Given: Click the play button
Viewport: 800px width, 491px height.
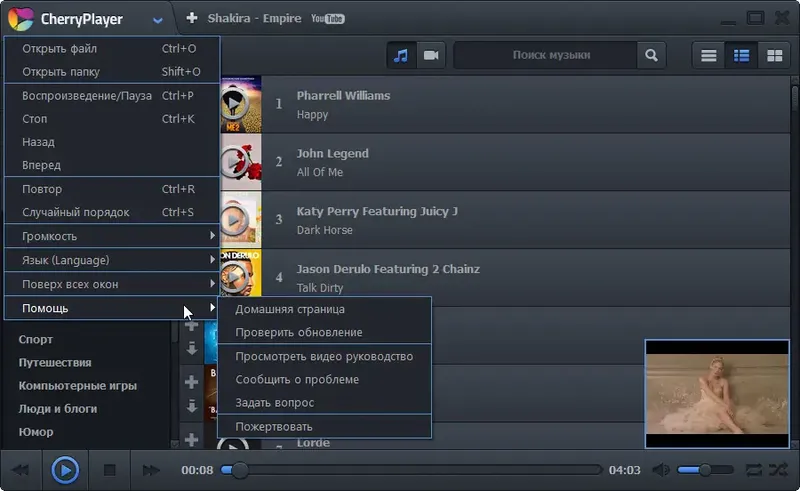Looking at the screenshot, I should click(65, 470).
